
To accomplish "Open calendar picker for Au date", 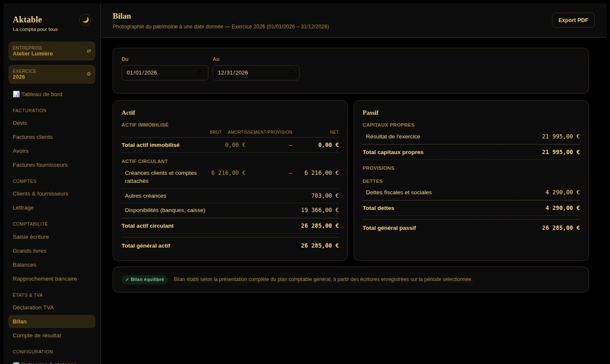I will 291,73.
